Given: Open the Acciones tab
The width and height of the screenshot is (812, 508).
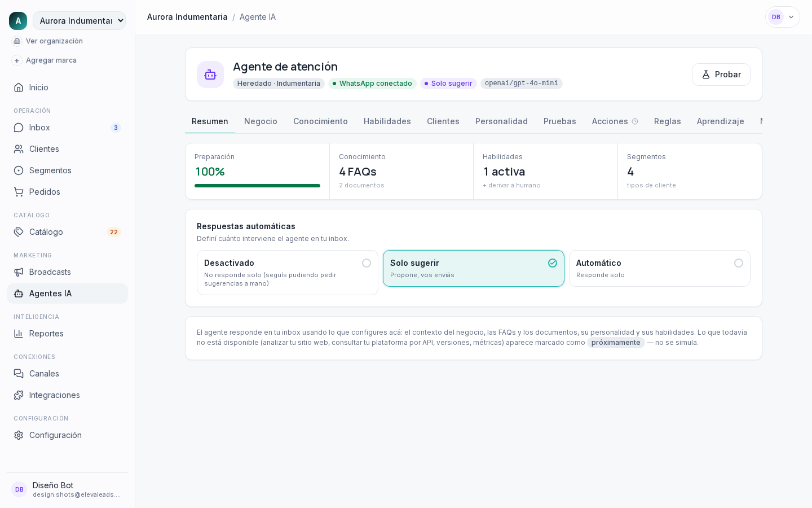Looking at the screenshot, I should 615,121.
